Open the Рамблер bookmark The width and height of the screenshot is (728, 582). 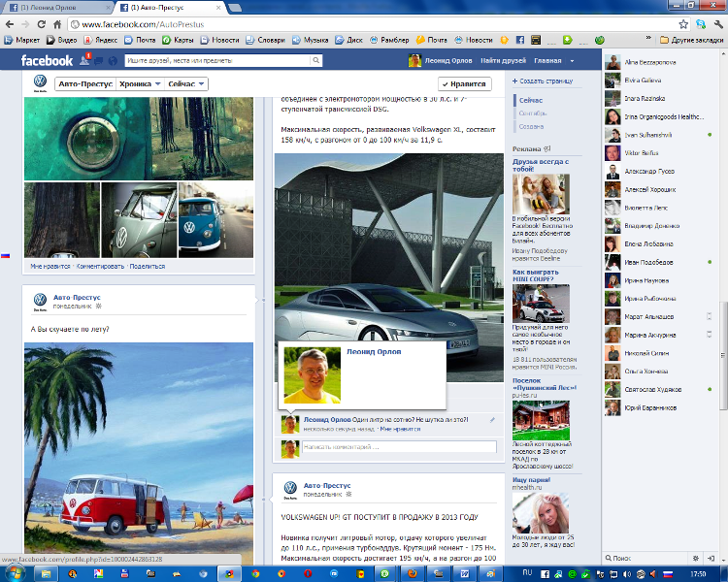[x=389, y=40]
